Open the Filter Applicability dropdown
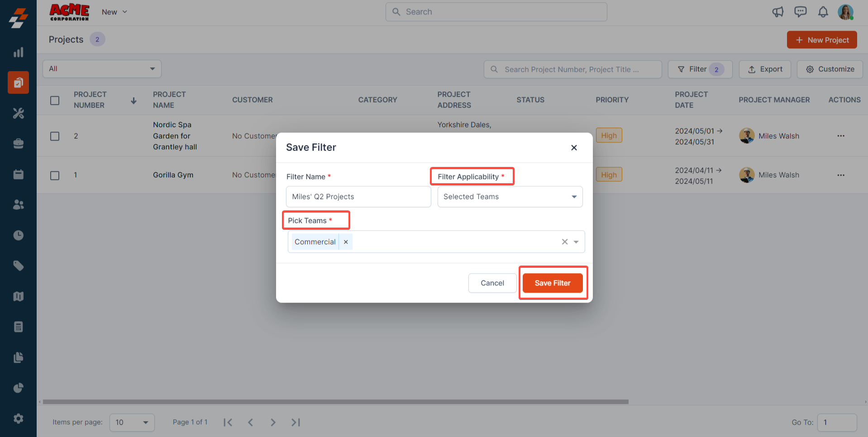868x437 pixels. (x=510, y=197)
